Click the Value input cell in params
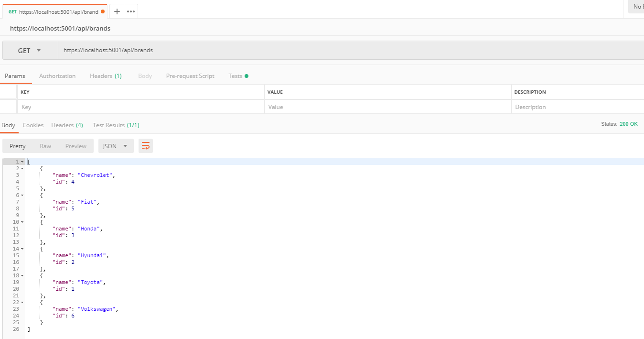The width and height of the screenshot is (644, 339). (x=388, y=107)
